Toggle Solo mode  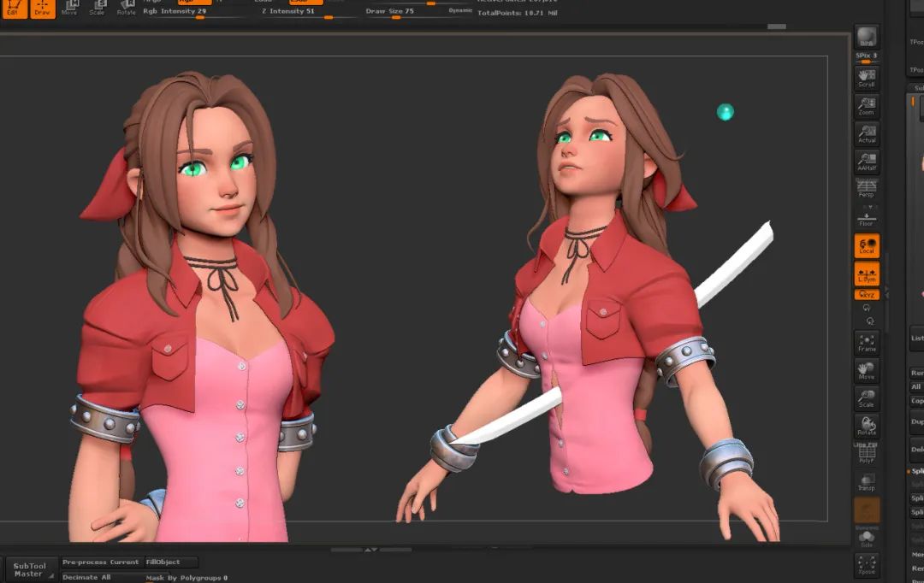(x=866, y=539)
